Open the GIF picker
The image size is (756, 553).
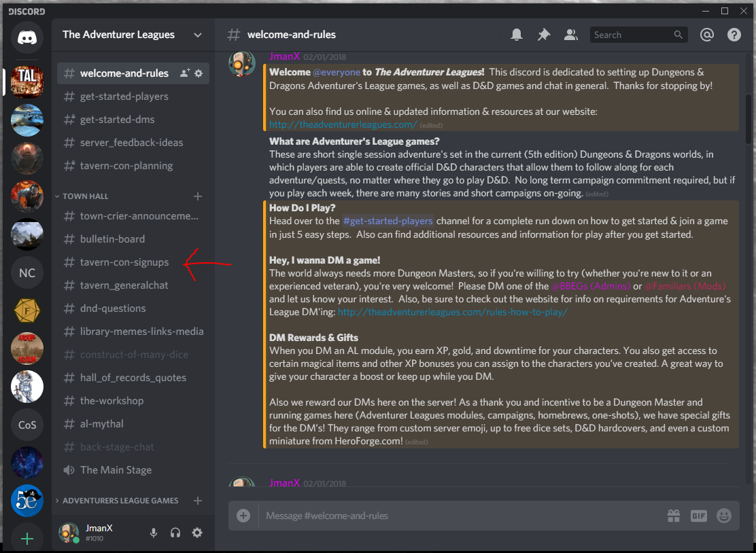click(x=699, y=516)
